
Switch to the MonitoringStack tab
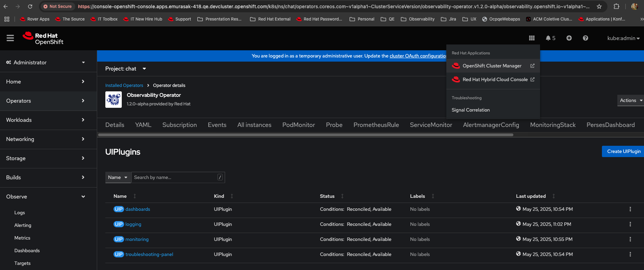coord(553,125)
